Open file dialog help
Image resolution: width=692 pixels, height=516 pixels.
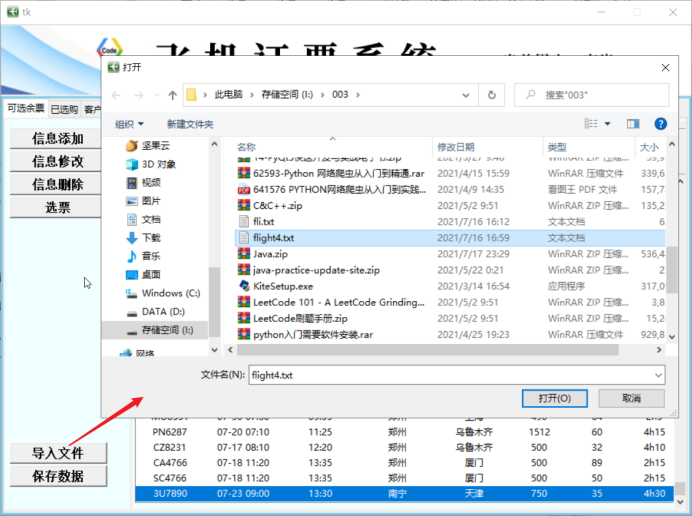660,124
